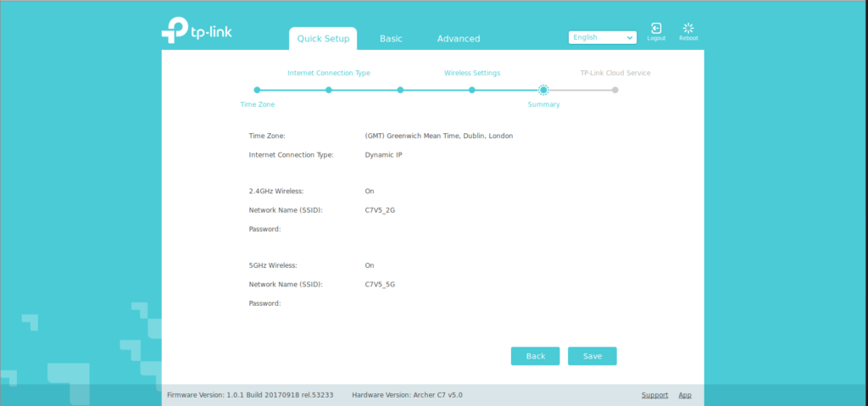Select the TP-Link Cloud Service step label
This screenshot has width=868, height=406.
point(615,73)
